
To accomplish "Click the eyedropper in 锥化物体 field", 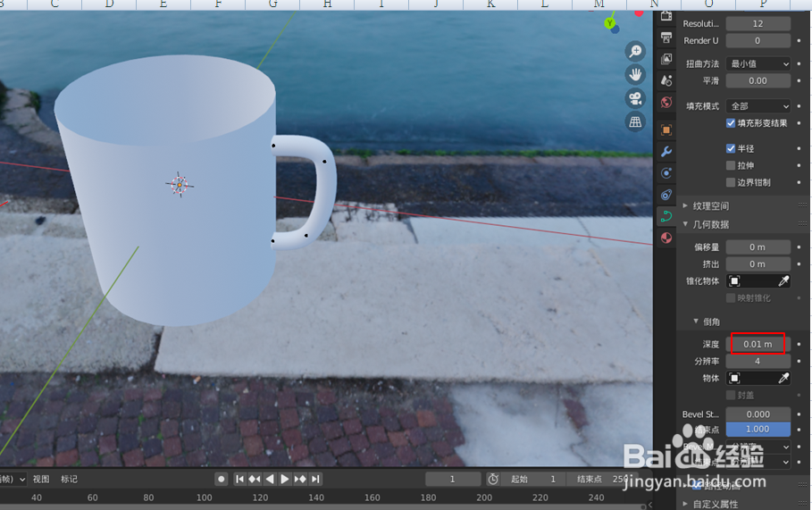I will tap(783, 280).
